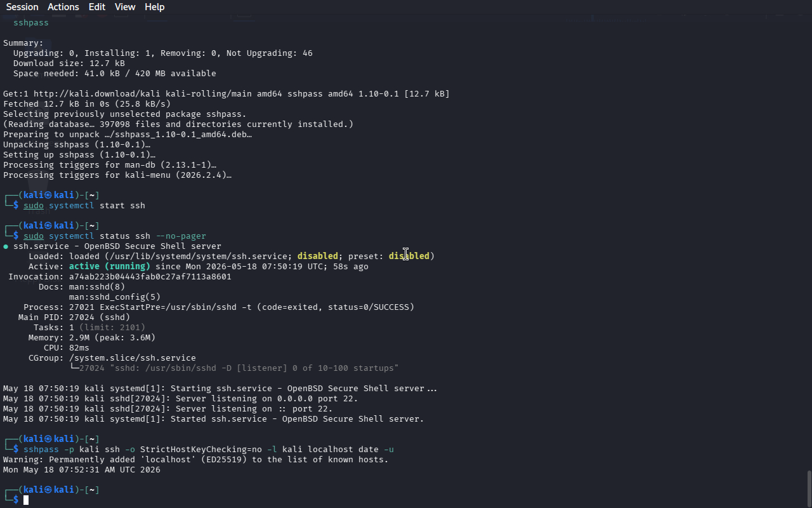Open the Session menu
Viewport: 812px width, 508px height.
click(22, 7)
